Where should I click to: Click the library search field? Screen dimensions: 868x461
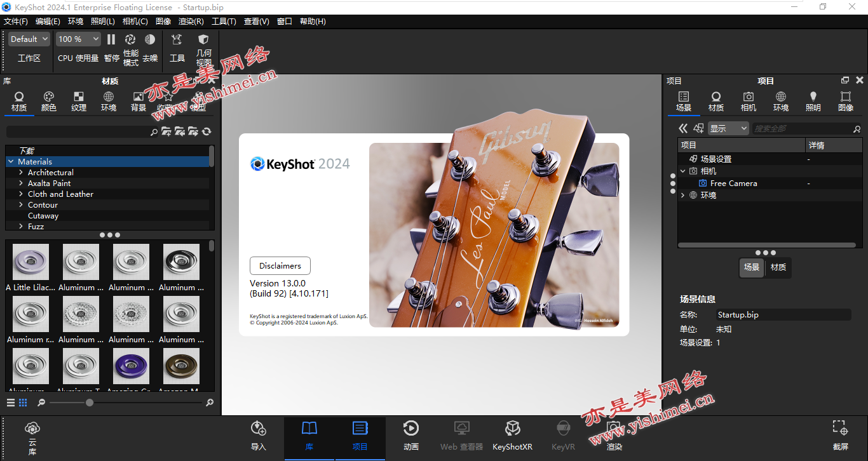(78, 131)
